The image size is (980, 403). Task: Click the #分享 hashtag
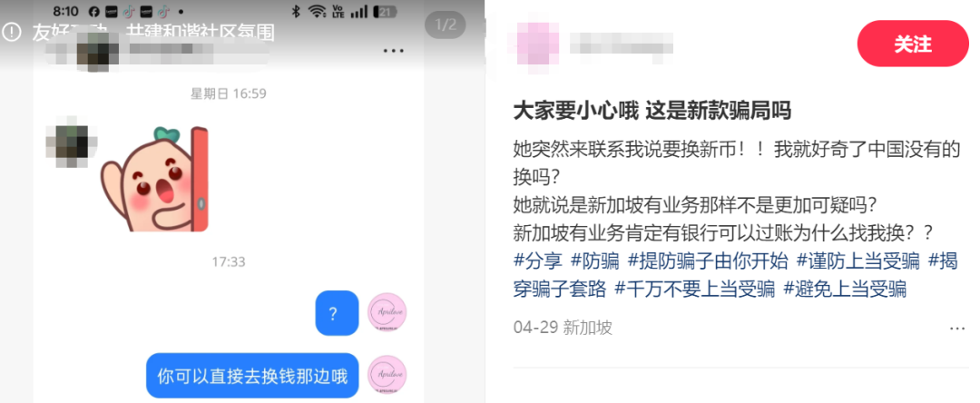click(537, 260)
